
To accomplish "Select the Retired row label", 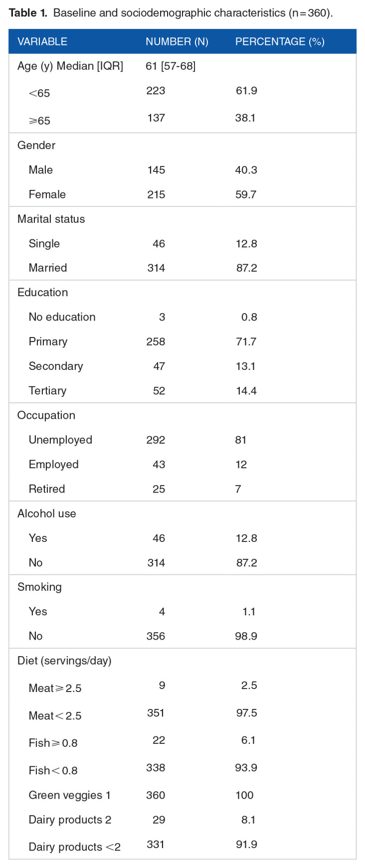I will (47, 489).
